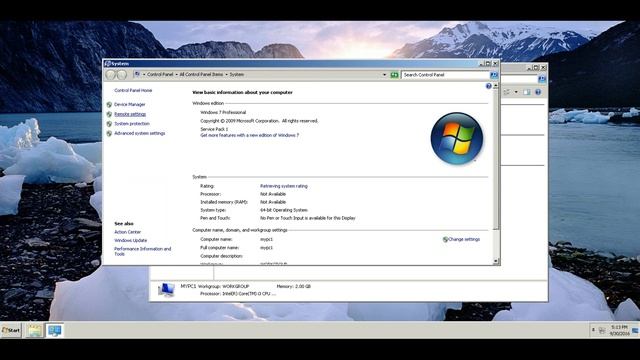Click the shield icon beside System protection
Screen dimensions: 640x360
click(109, 124)
